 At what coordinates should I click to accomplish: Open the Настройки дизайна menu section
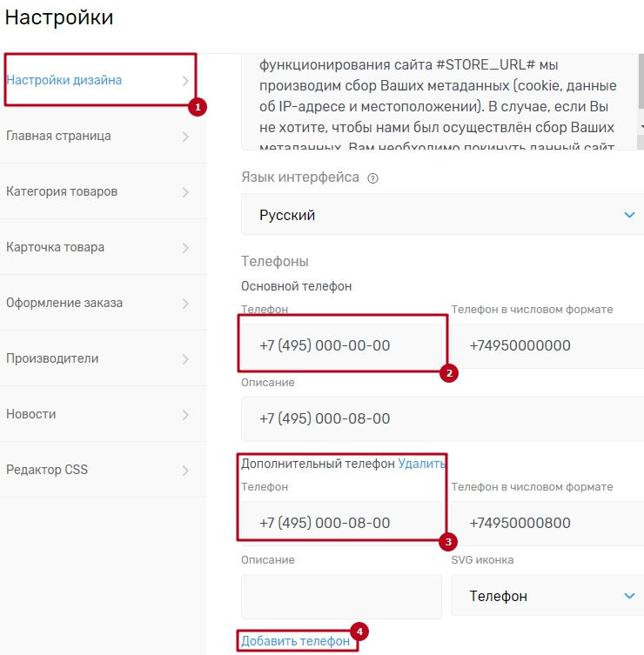click(64, 81)
